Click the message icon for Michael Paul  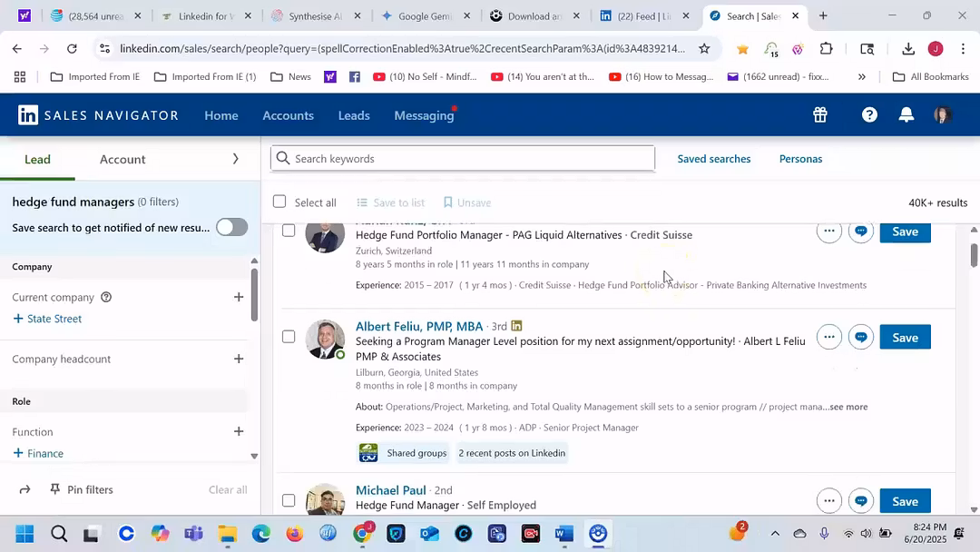[x=861, y=501]
